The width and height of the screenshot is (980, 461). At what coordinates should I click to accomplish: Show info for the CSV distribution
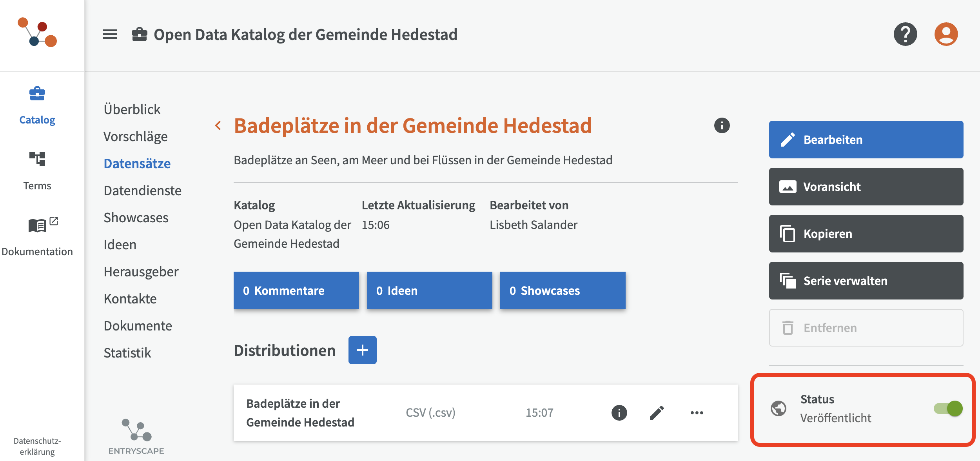tap(619, 413)
